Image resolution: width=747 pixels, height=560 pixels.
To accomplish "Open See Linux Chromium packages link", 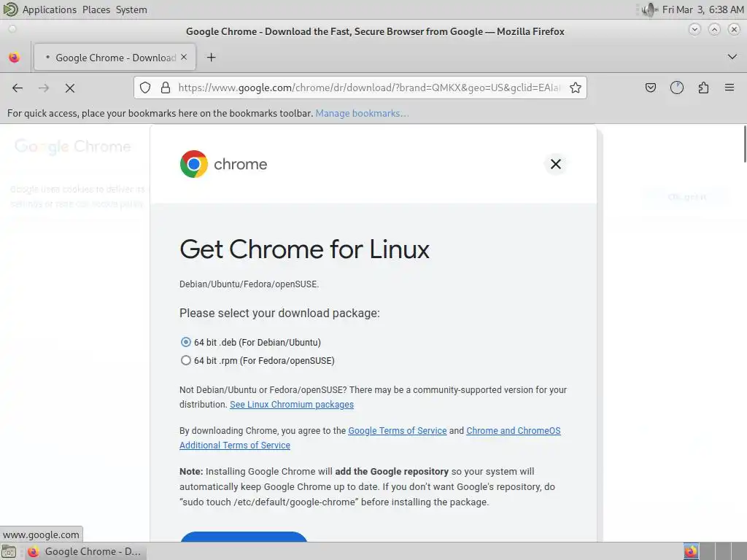I will pyautogui.click(x=292, y=404).
